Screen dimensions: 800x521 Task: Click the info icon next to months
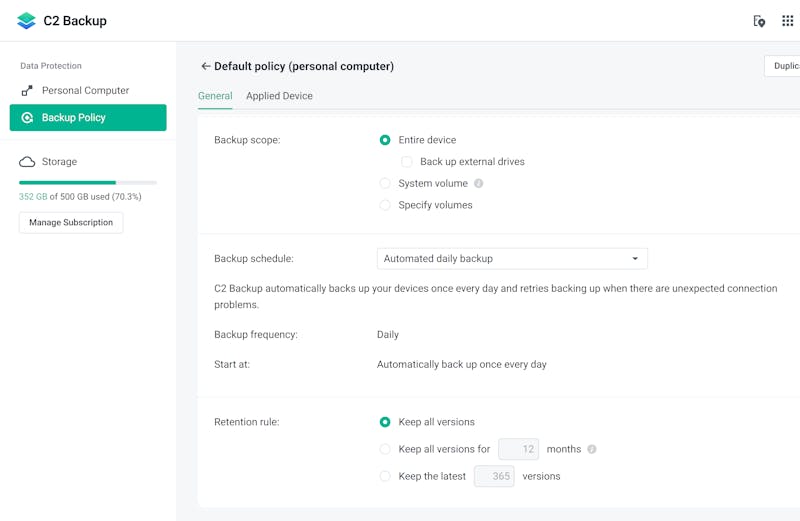pyautogui.click(x=591, y=449)
